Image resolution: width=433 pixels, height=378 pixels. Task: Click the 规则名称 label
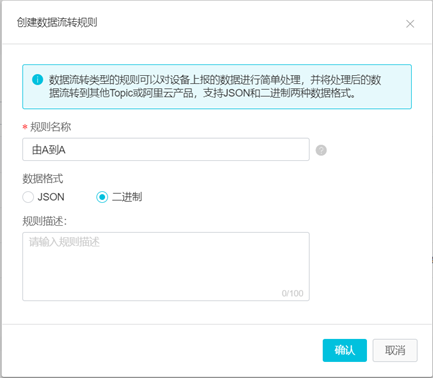[51, 127]
